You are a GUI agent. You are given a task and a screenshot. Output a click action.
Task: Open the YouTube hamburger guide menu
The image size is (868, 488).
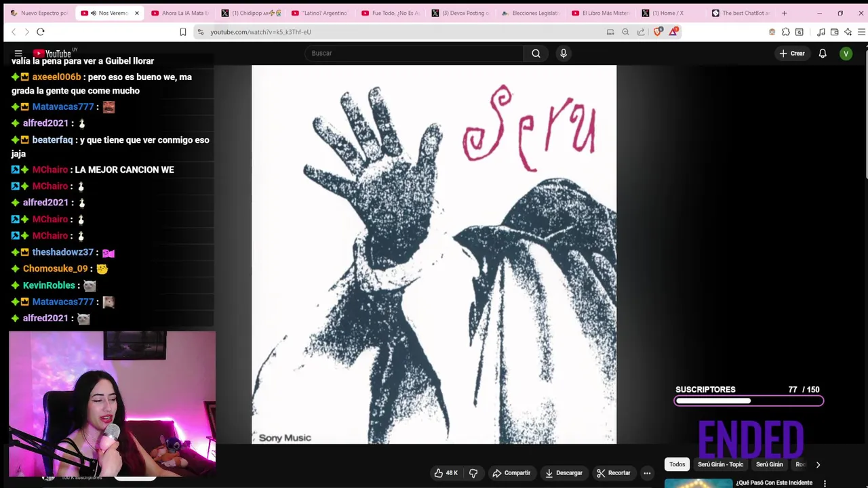[x=18, y=53]
